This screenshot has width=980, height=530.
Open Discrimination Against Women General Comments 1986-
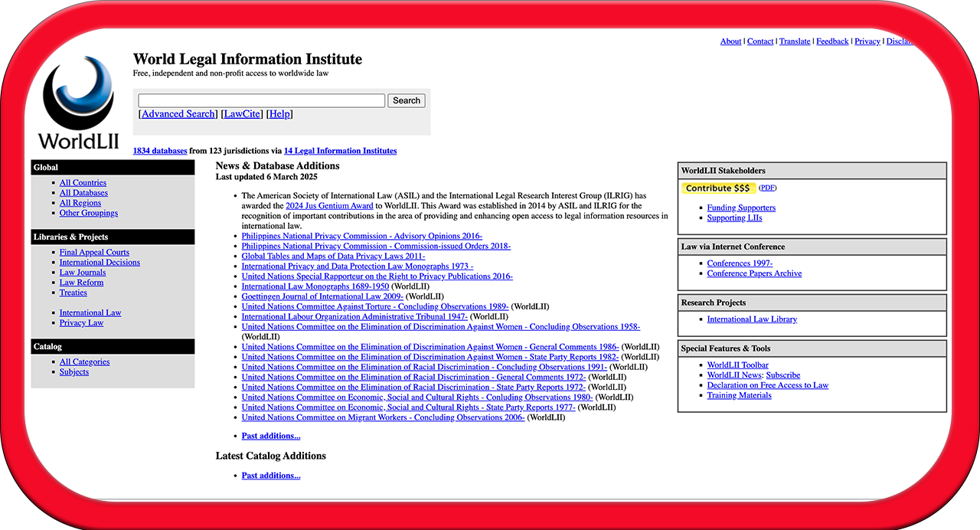430,347
